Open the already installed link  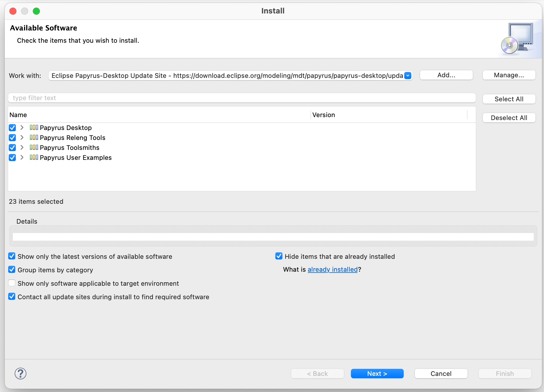pos(332,269)
